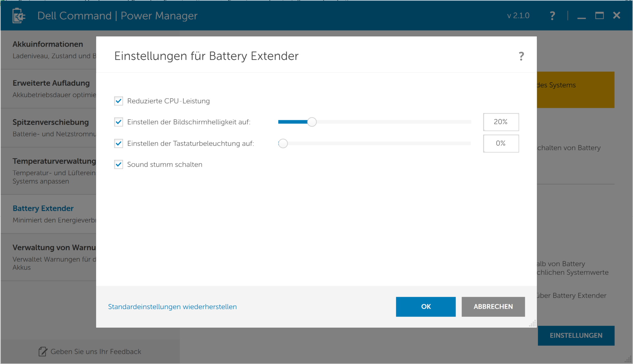Select the Akkuinformationen sidebar tab

pos(49,50)
